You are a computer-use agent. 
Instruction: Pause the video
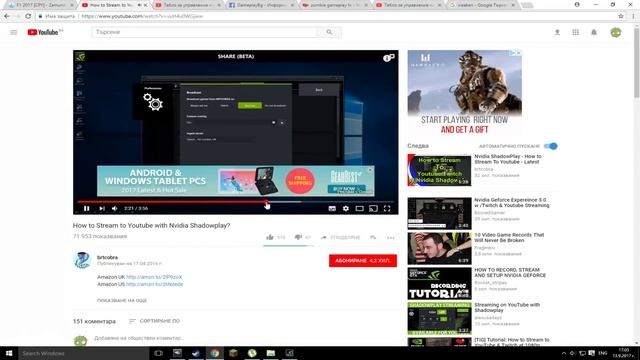pyautogui.click(x=87, y=208)
